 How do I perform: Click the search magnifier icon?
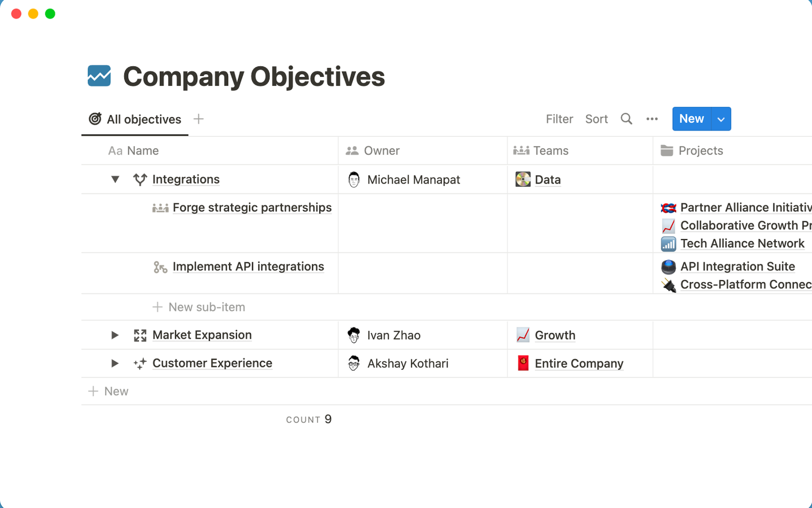click(x=626, y=119)
